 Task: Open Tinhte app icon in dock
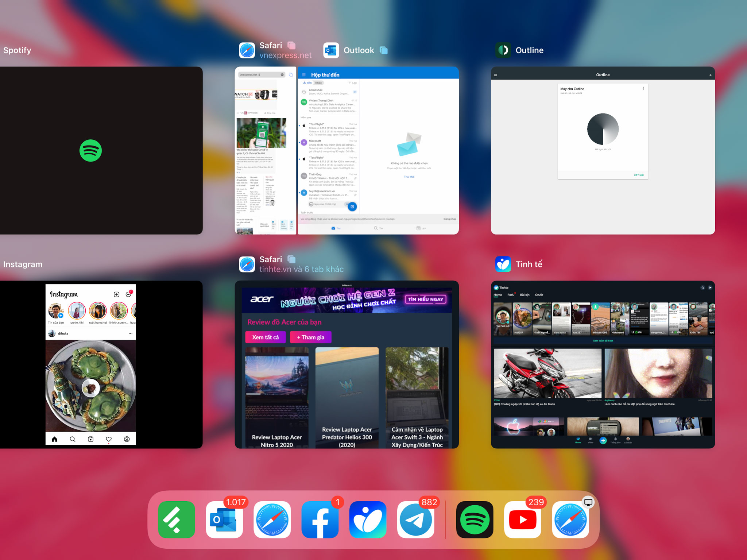tap(368, 519)
